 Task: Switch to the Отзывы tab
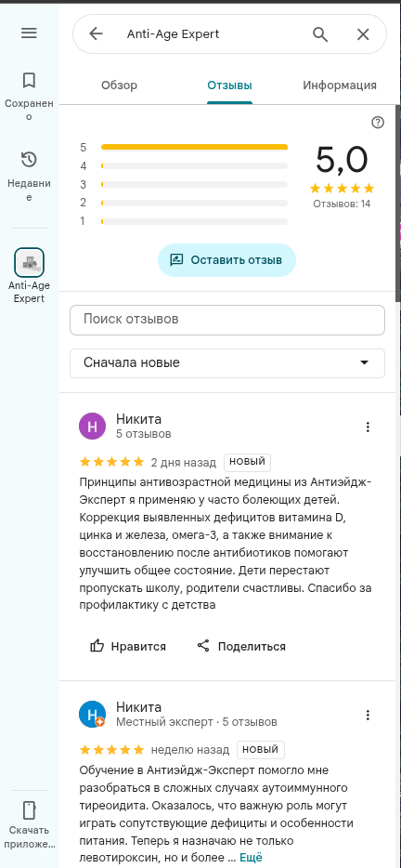click(x=229, y=85)
